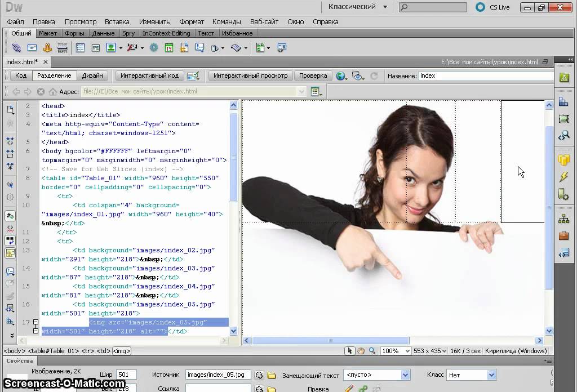Toggle line numbers in the coding toolbar
577x392 pixels.
[x=10, y=216]
